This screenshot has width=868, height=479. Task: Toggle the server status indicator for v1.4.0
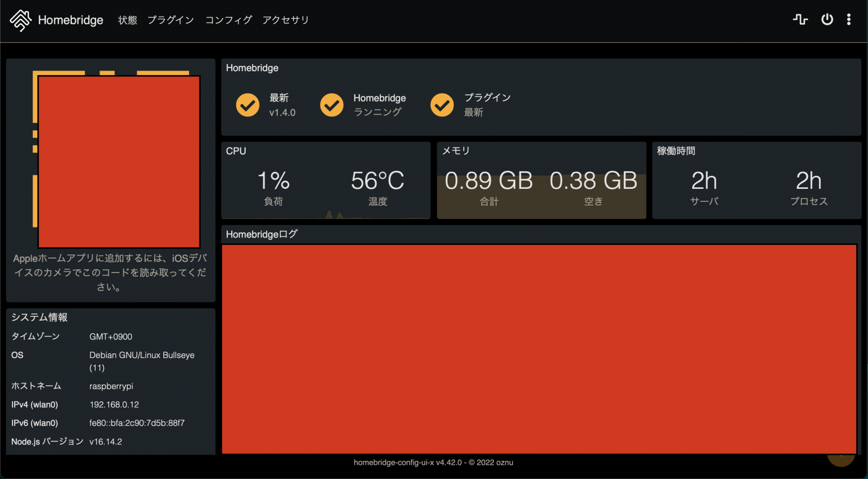(248, 105)
